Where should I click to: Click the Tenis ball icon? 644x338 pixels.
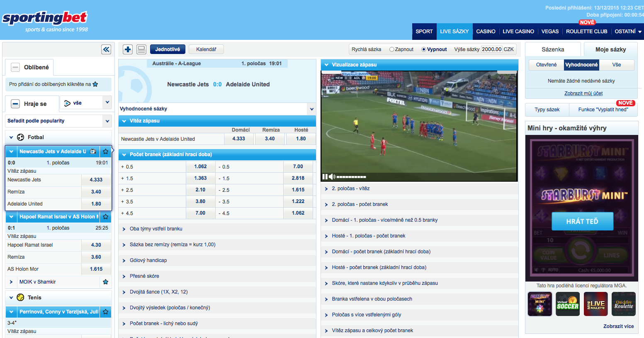point(20,297)
